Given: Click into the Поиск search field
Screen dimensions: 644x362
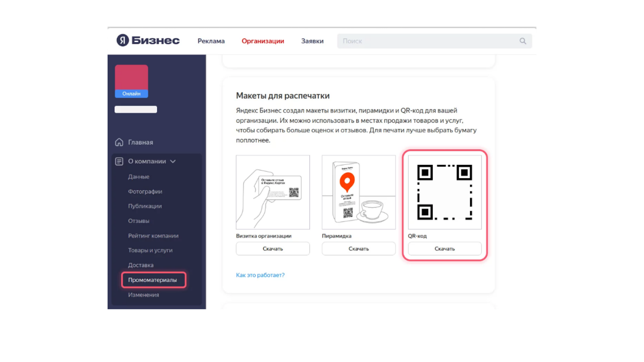Looking at the screenshot, I should (434, 41).
